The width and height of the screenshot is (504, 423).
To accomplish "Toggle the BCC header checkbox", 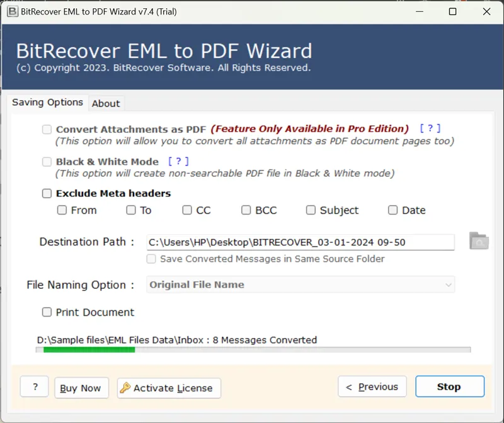I will pyautogui.click(x=246, y=210).
